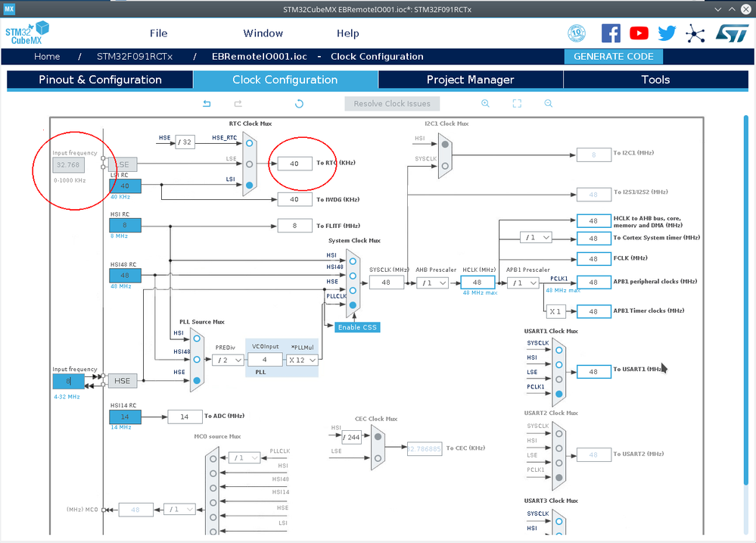This screenshot has width=756, height=543.
Task: Click the To RTC (KHz) value box
Action: click(294, 164)
